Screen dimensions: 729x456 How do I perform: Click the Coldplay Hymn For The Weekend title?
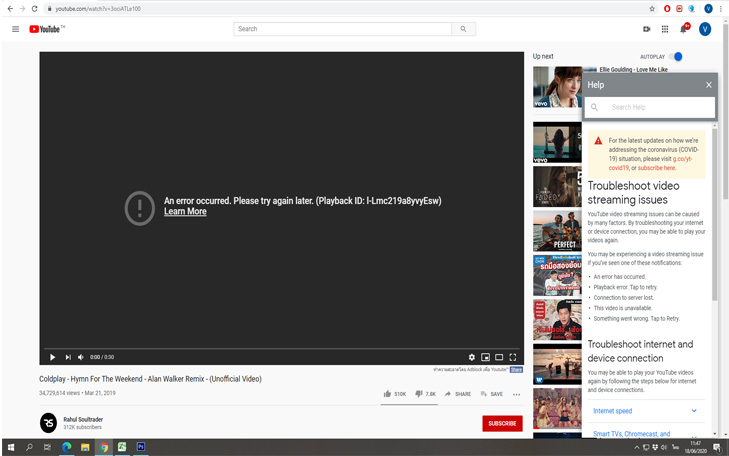pyautogui.click(x=150, y=379)
